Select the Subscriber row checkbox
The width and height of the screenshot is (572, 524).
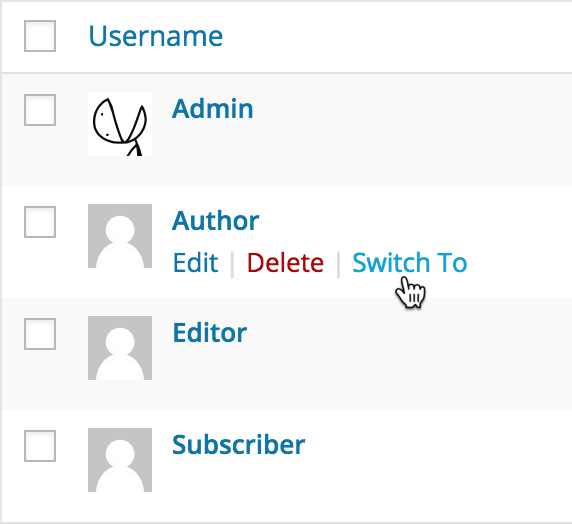click(x=40, y=446)
